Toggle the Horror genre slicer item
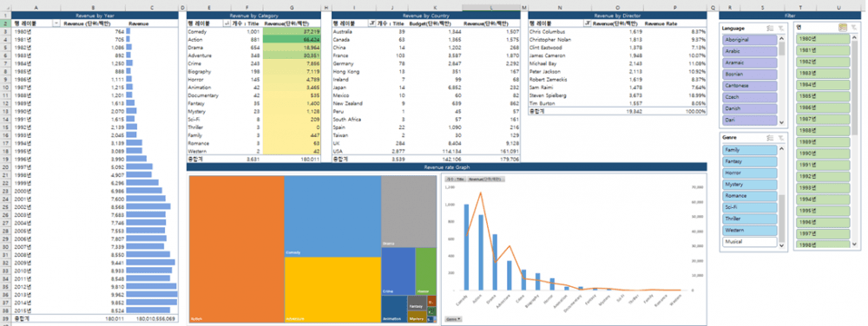This screenshot has height=326, width=868. (x=750, y=173)
